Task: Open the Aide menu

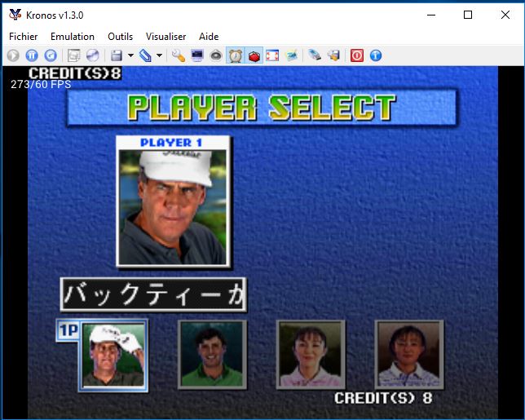Action: 209,37
